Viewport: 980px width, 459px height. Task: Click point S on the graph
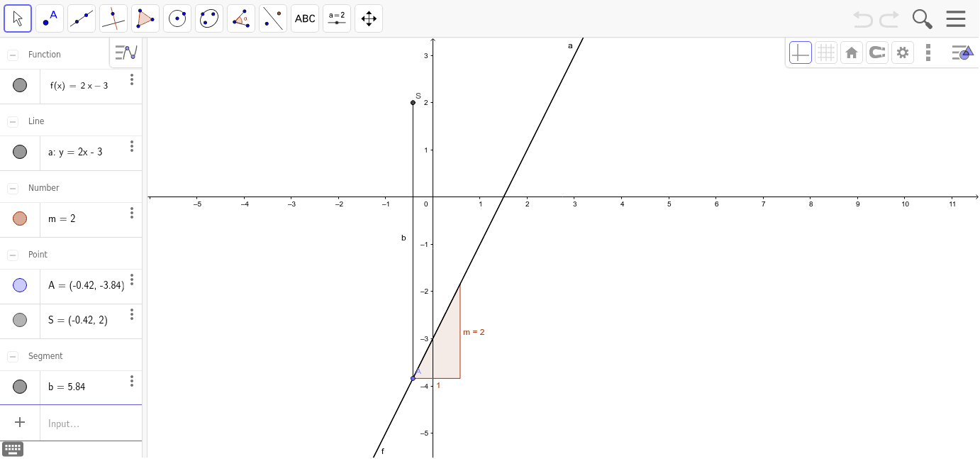(x=413, y=103)
